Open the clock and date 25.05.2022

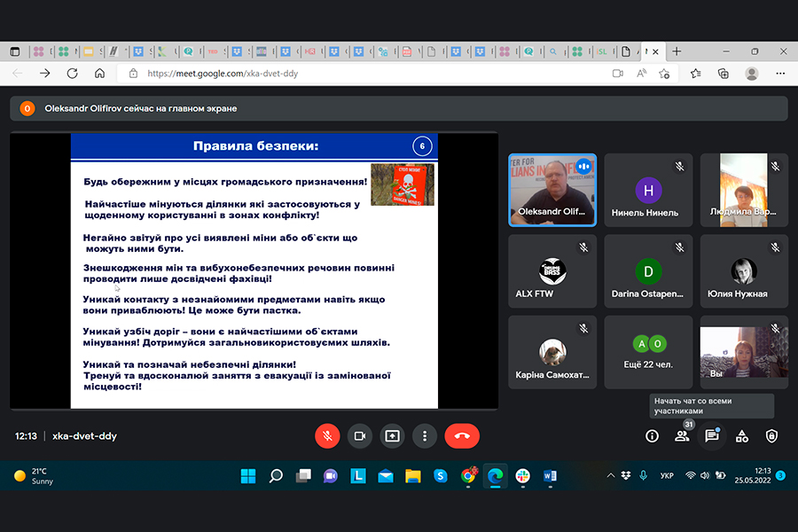(753, 475)
